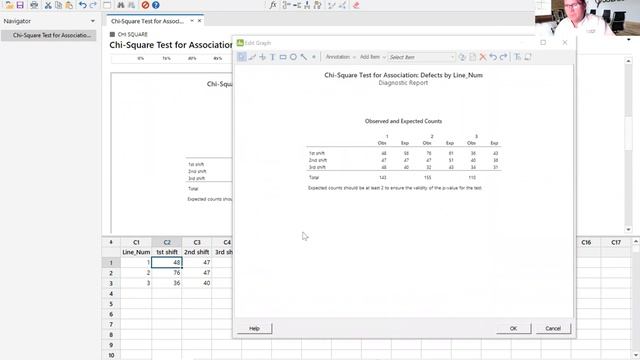This screenshot has width=640, height=360.
Task: Expand the Select Item combo box
Action: pos(452,57)
